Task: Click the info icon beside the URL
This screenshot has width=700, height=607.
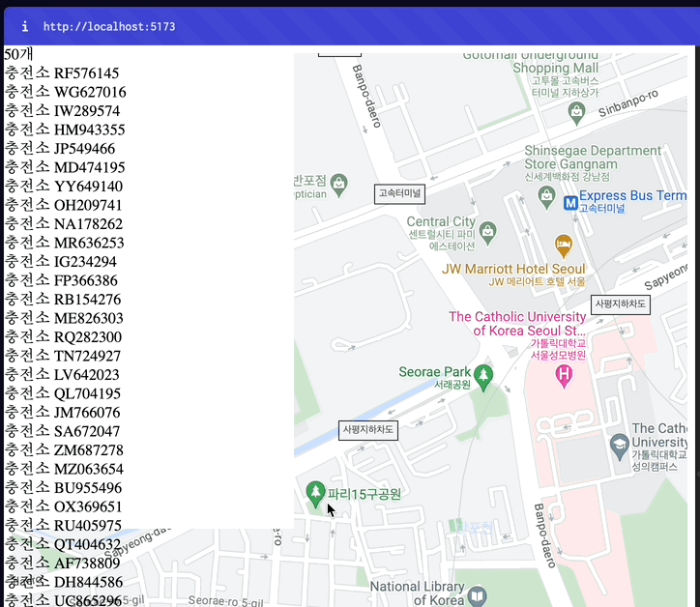Action: coord(25,27)
